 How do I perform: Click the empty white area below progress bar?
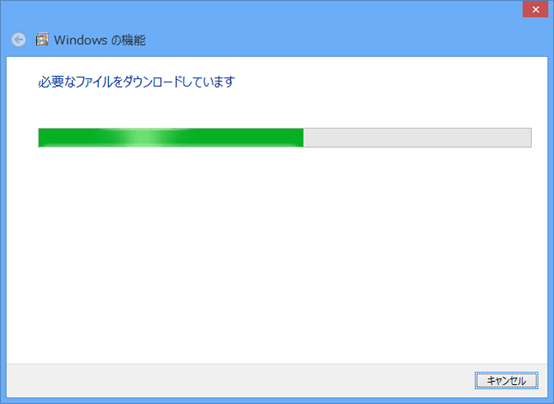277,254
